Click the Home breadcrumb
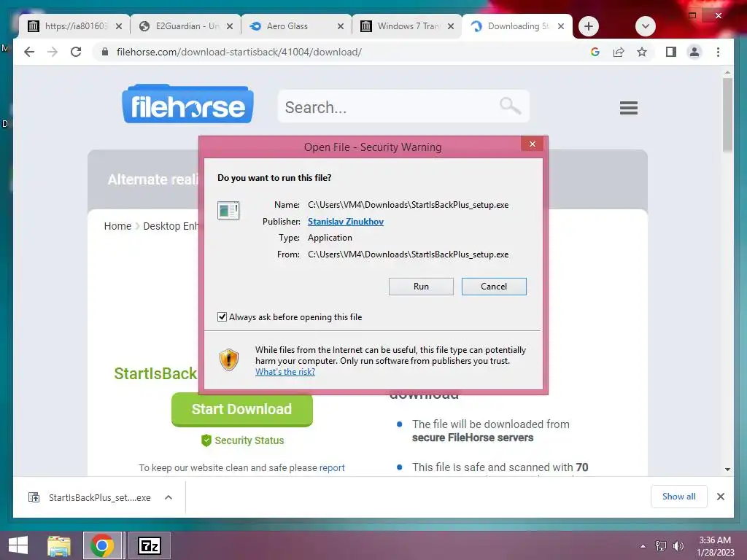Viewport: 747px width, 560px height. tap(117, 226)
